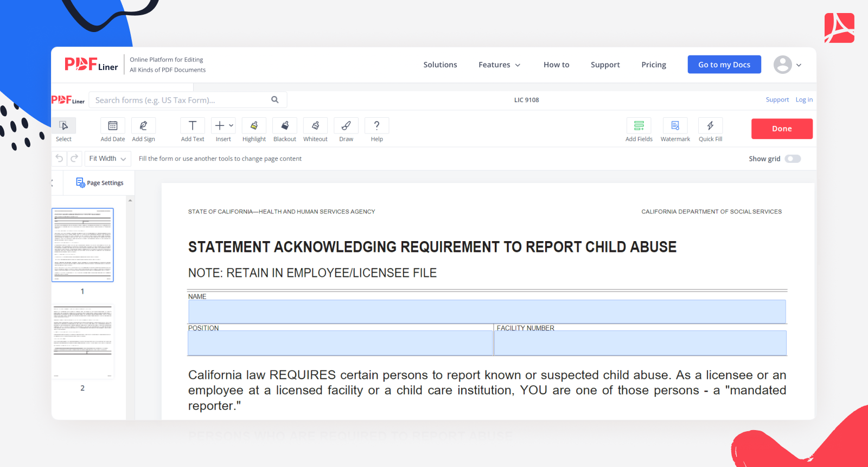This screenshot has height=467, width=868.
Task: Open the How to page
Action: (556, 65)
